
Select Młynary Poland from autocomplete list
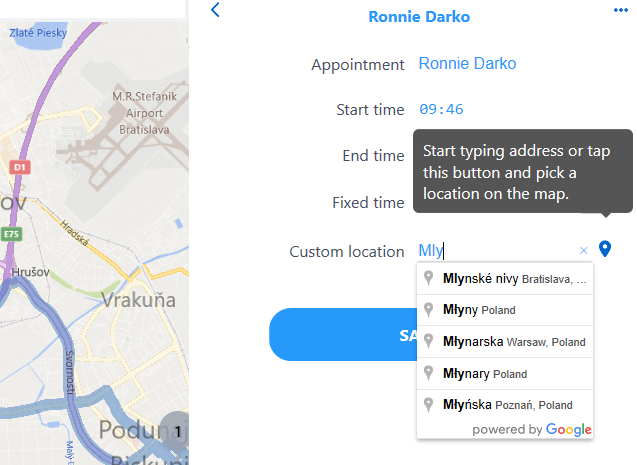[485, 374]
